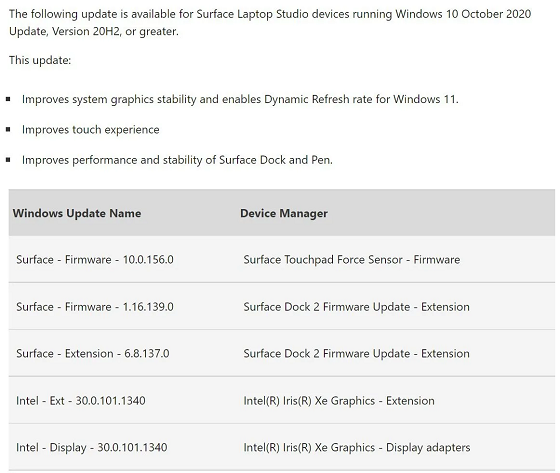This screenshot has width=560, height=473.
Task: Click Surface - Firmware - 1.16.139.0 entry
Action: pyautogui.click(x=95, y=307)
